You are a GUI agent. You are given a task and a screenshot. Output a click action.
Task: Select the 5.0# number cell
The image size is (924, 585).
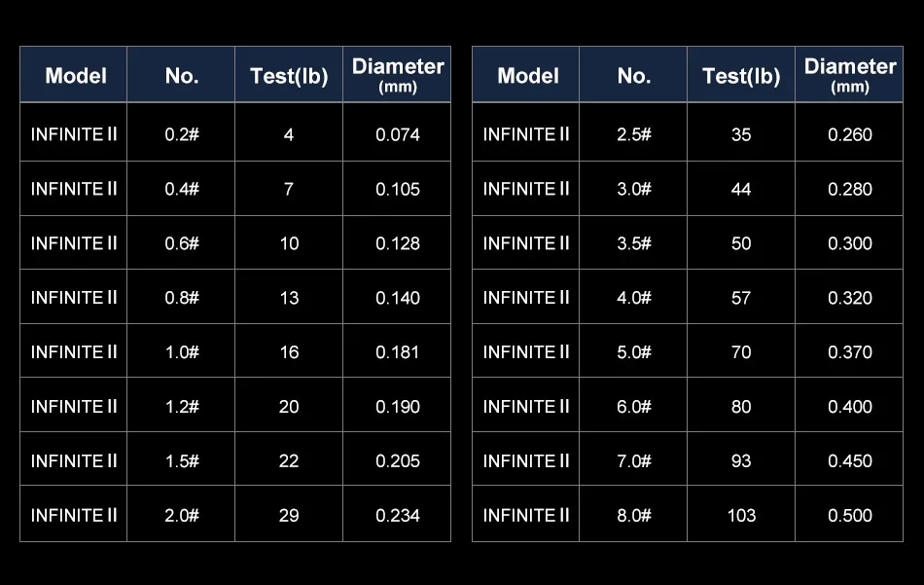pos(634,352)
